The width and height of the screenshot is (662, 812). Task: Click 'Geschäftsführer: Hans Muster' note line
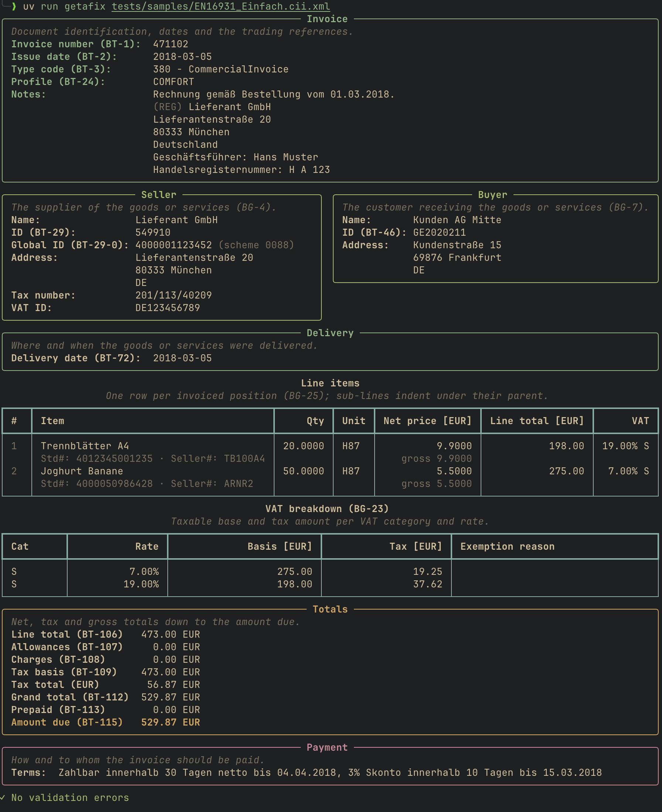(x=236, y=157)
